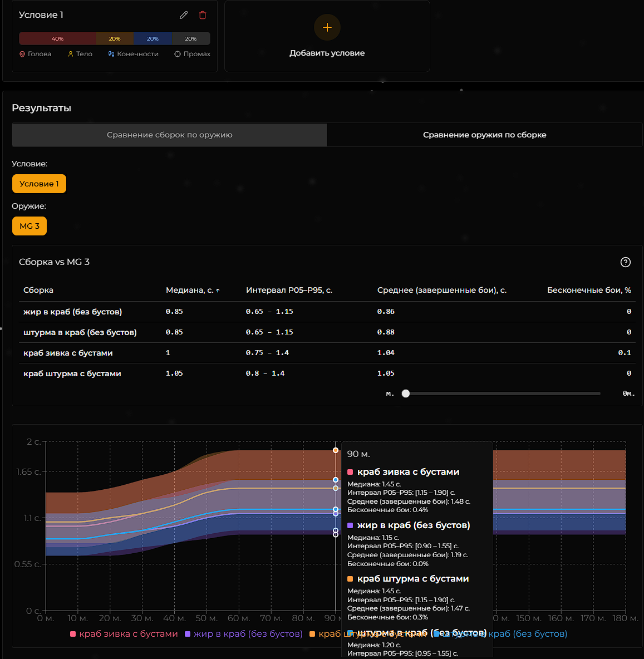Click the Промах miss icon
Screen dimensions: 644x659
tap(178, 54)
